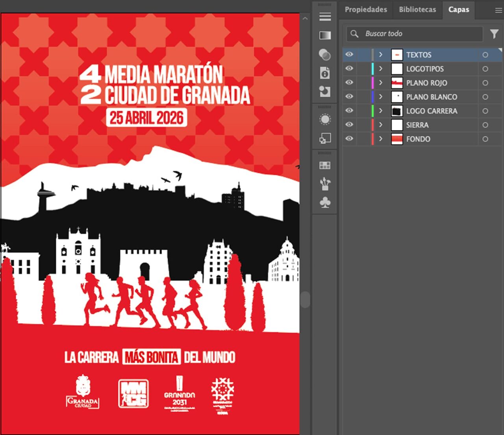Open the Swatches panel icon
Viewport: 504px width, 435px height.
pos(325,166)
